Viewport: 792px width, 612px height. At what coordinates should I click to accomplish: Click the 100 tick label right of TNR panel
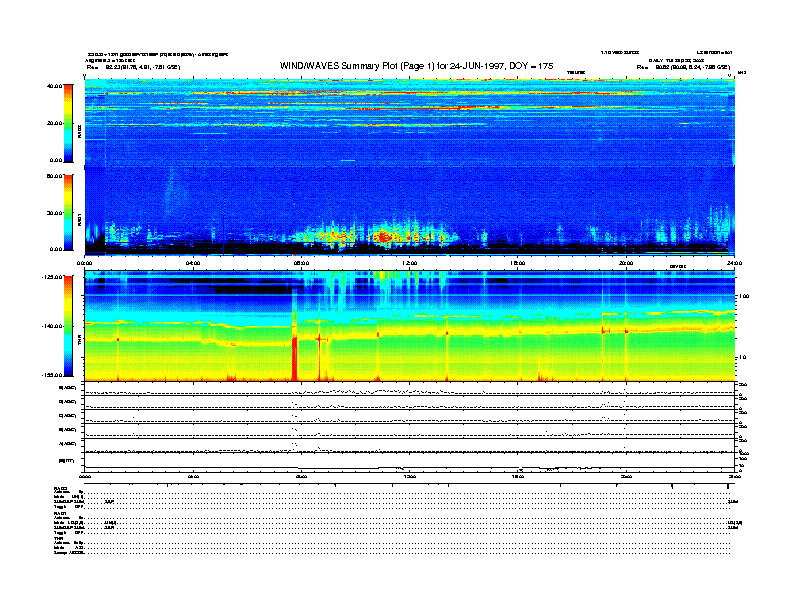[744, 296]
